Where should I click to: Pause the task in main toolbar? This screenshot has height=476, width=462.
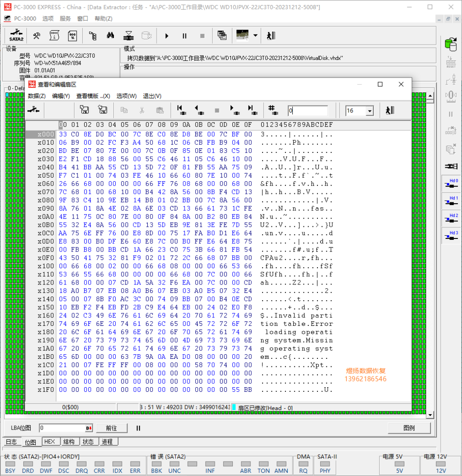coord(185,36)
